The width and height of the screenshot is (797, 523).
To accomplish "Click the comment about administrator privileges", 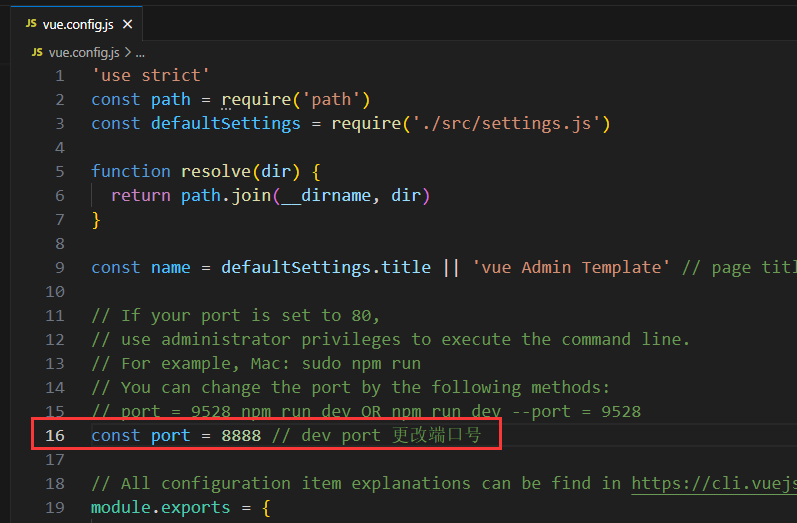I will (x=390, y=340).
